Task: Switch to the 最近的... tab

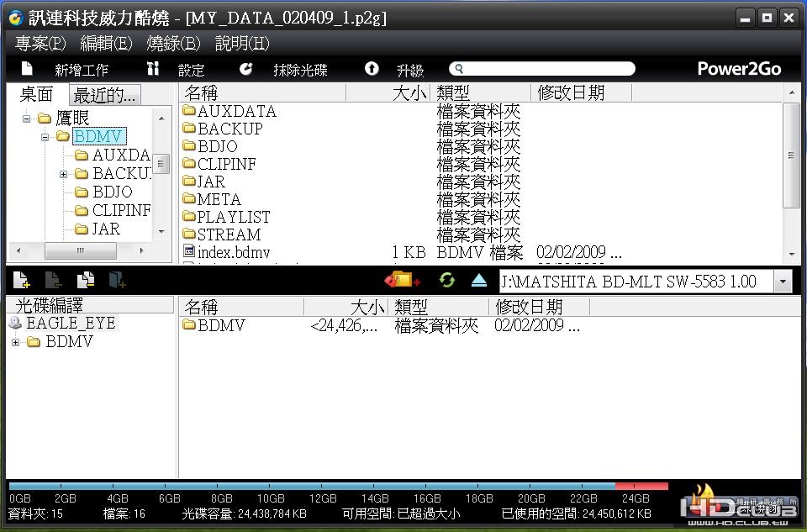Action: click(104, 95)
